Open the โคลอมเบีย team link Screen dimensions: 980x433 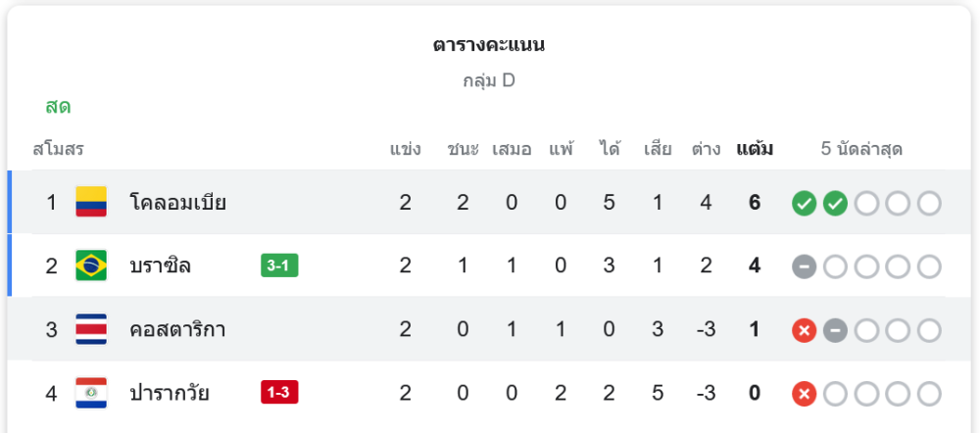178,204
